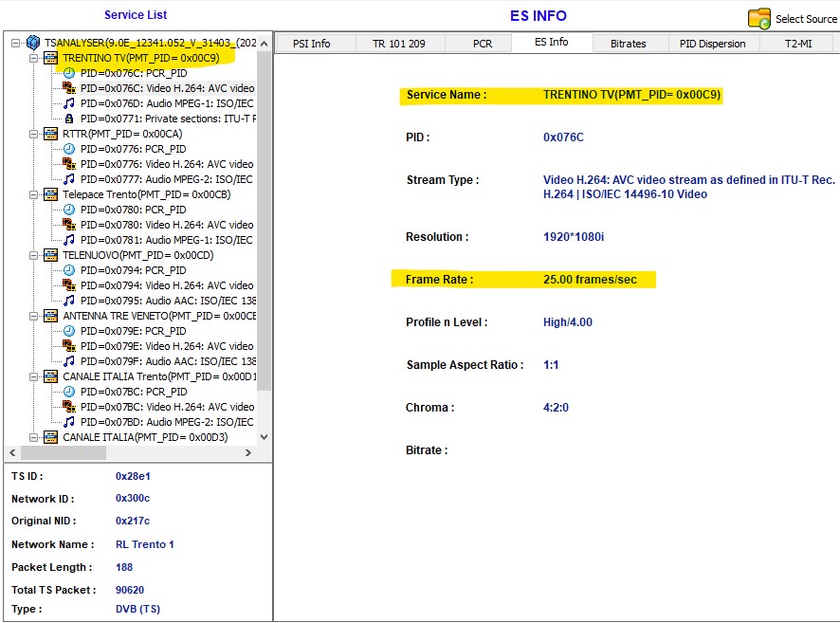Click the video icon for PID=0x079E
Viewport: 840px width, 623px height.
(69, 346)
